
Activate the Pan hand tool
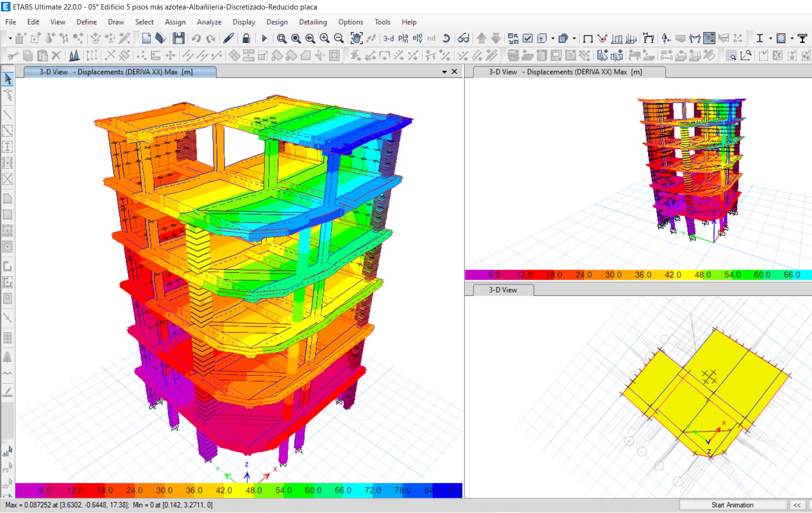coord(356,38)
